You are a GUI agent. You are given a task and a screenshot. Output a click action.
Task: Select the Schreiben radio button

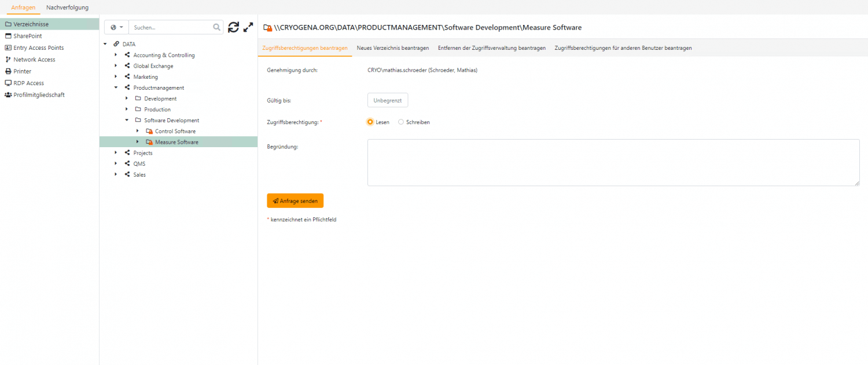401,122
